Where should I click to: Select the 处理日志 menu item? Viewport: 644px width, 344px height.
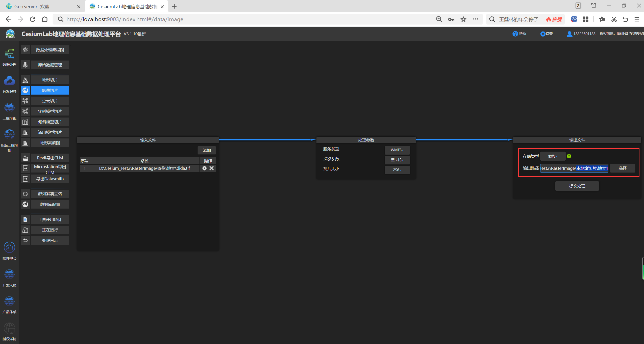point(50,240)
